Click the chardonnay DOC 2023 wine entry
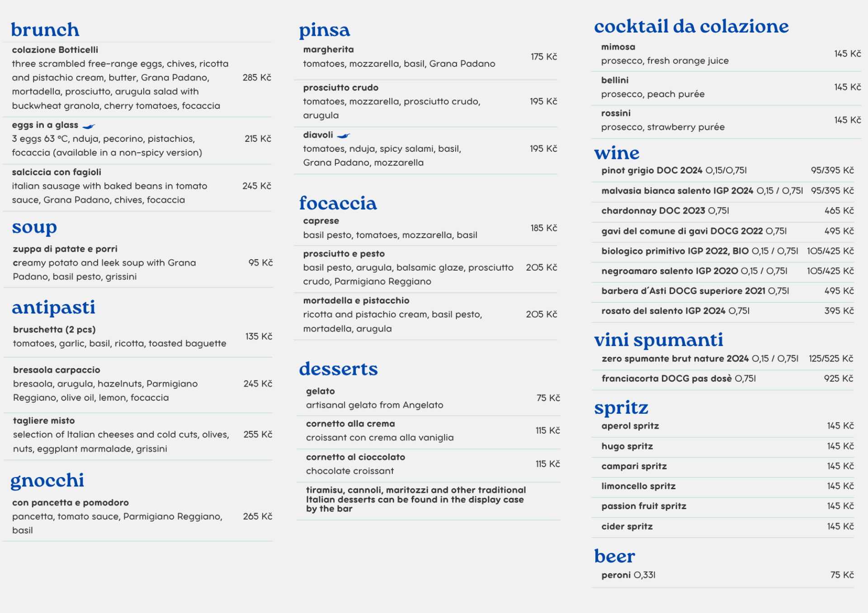This screenshot has width=868, height=613. [x=665, y=211]
